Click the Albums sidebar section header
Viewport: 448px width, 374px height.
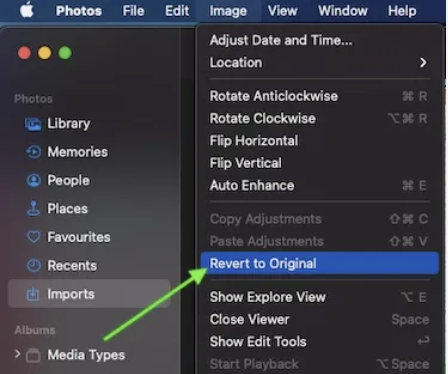pos(35,330)
